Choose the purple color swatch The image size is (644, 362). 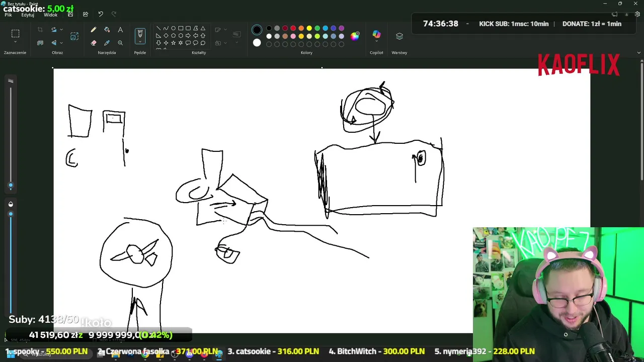[x=341, y=28]
